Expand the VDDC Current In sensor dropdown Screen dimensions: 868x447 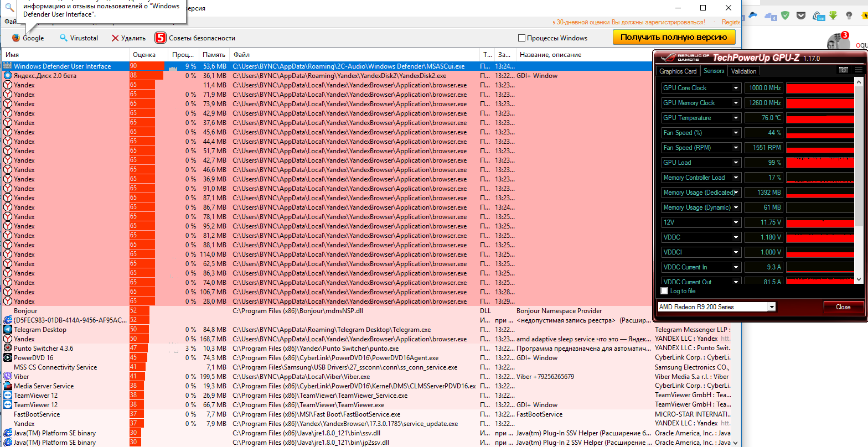click(736, 267)
